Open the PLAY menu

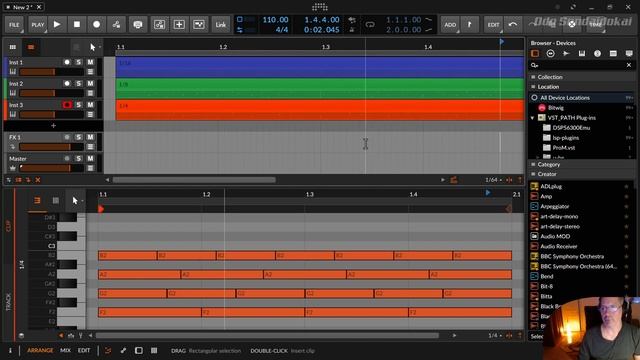coord(38,24)
